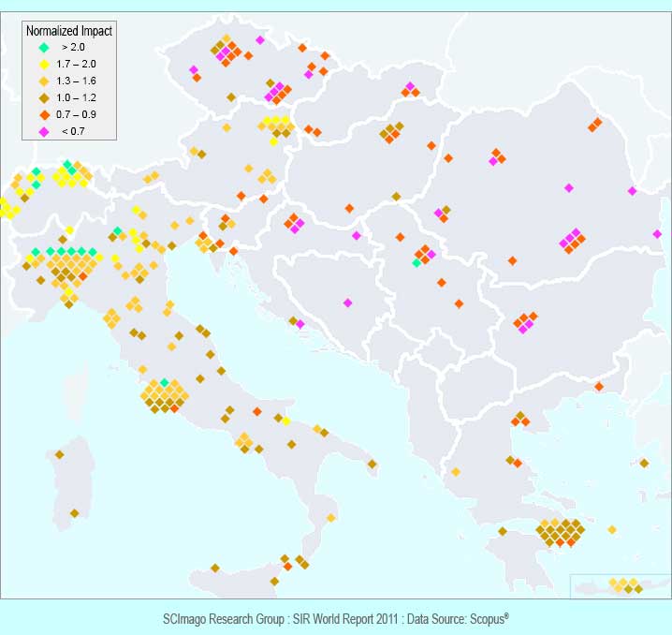
Task: Click the brown '1.0 – 1.2' legend diamond
Action: (x=44, y=98)
